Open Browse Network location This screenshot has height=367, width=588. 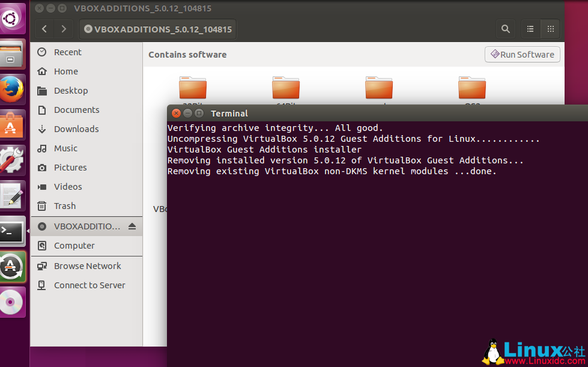87,266
